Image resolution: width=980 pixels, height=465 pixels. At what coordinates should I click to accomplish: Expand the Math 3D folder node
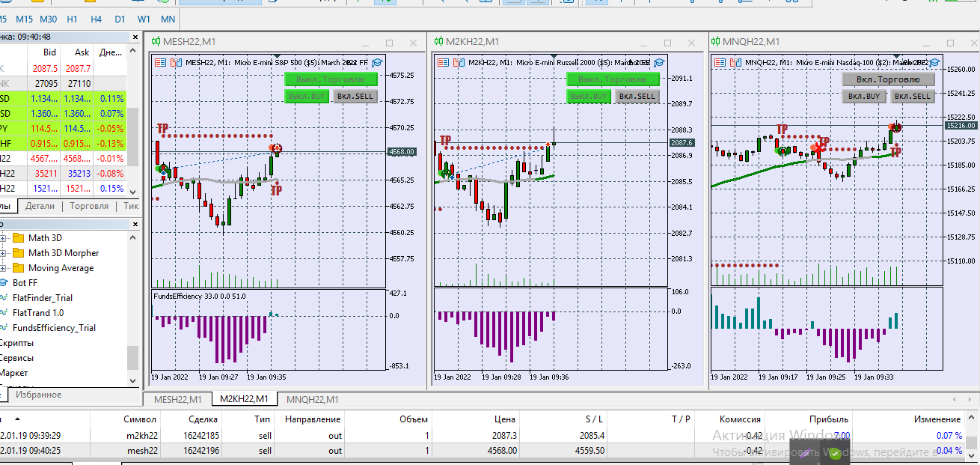click(x=2, y=238)
